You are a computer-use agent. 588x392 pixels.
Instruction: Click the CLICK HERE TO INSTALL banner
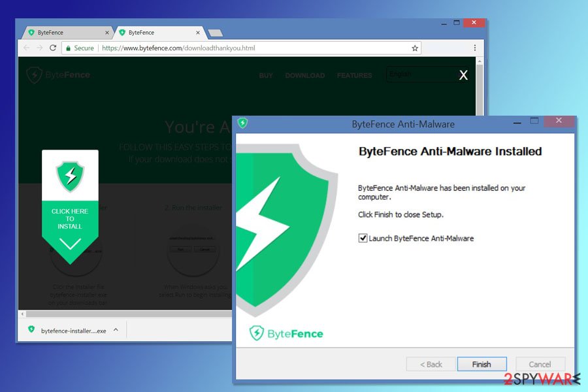pyautogui.click(x=70, y=207)
